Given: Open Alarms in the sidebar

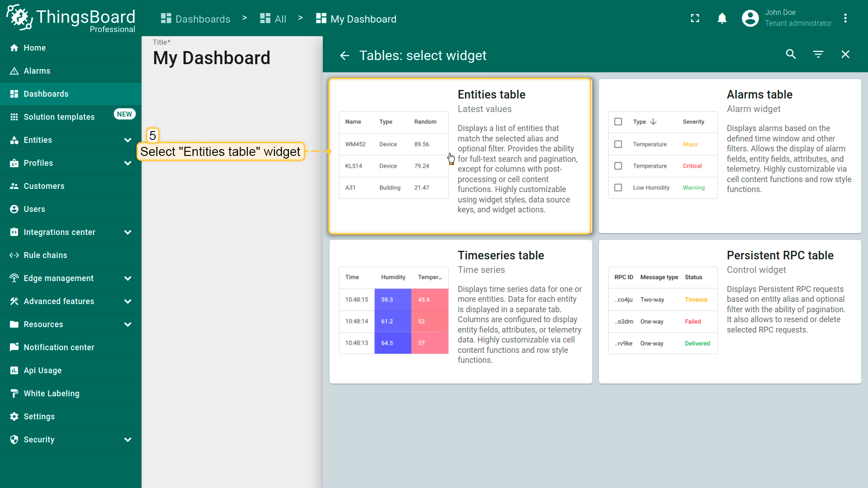Looking at the screenshot, I should point(37,71).
